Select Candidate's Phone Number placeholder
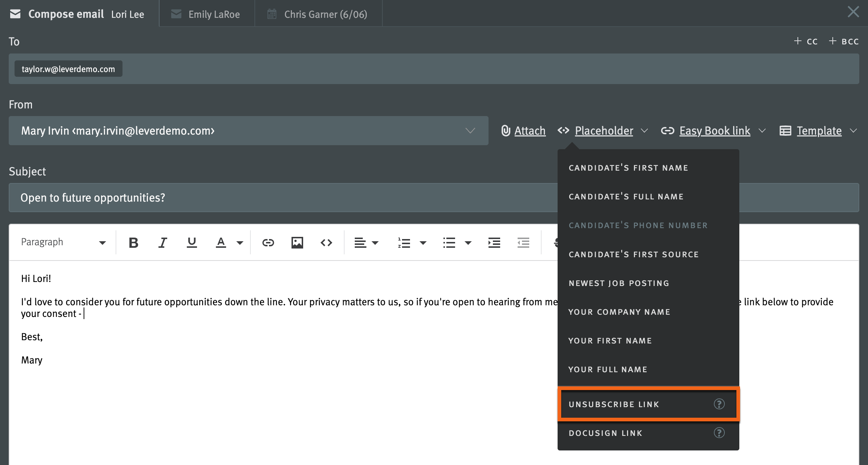The height and width of the screenshot is (465, 868). coord(648,225)
